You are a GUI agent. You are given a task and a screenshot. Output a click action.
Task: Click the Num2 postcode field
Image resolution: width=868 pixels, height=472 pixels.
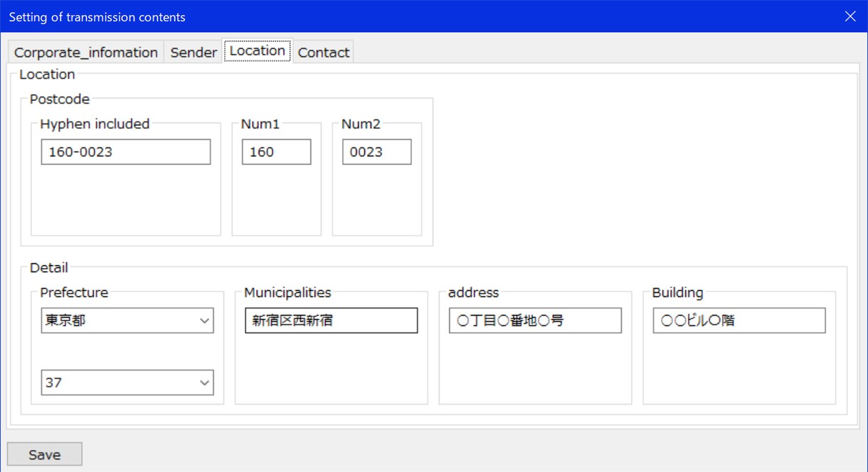(x=376, y=152)
